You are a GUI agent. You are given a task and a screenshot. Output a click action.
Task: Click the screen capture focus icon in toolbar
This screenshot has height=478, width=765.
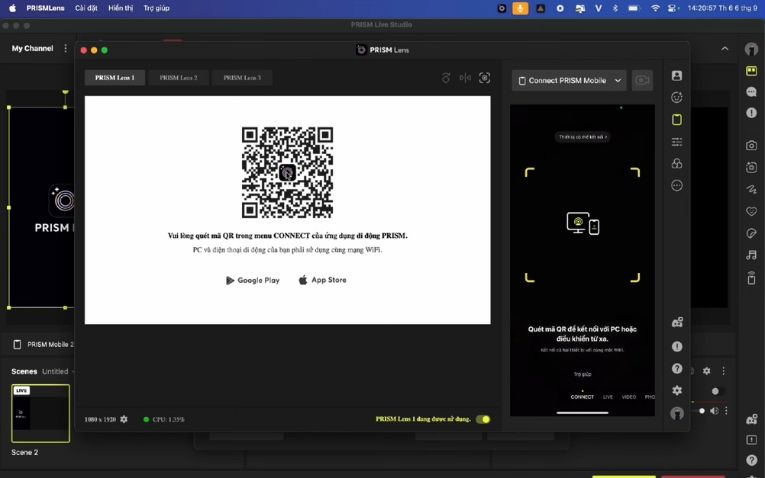[484, 78]
